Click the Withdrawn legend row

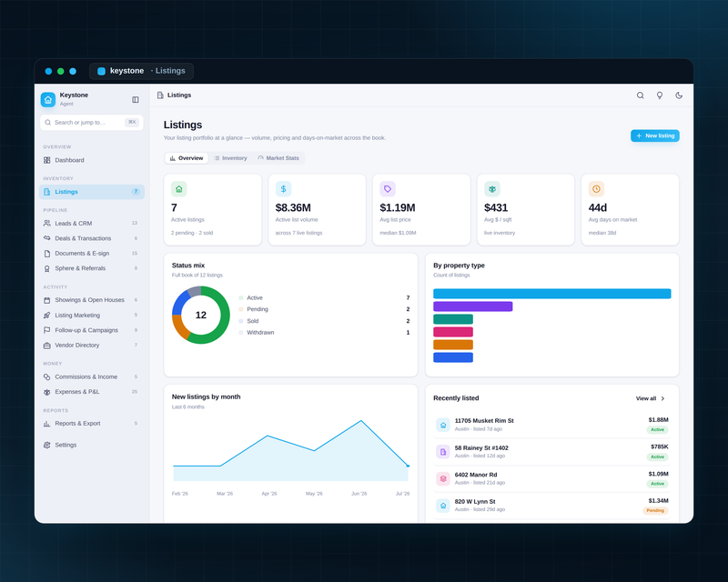point(324,332)
